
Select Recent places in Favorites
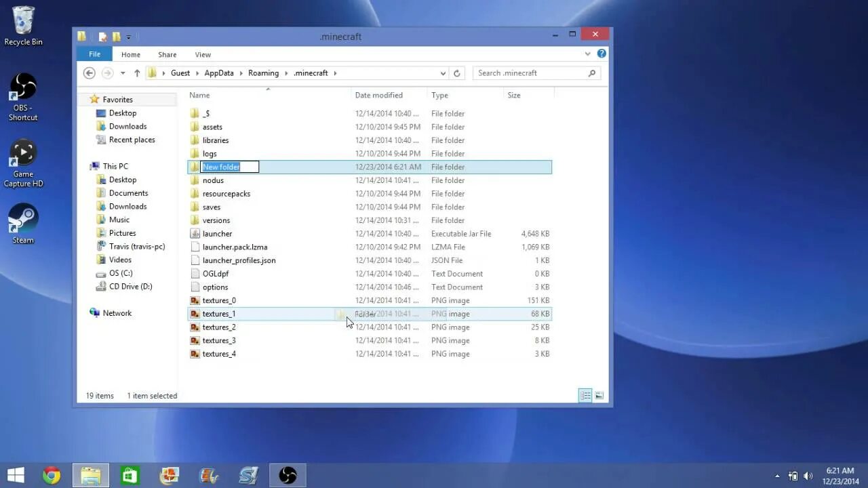click(x=132, y=140)
